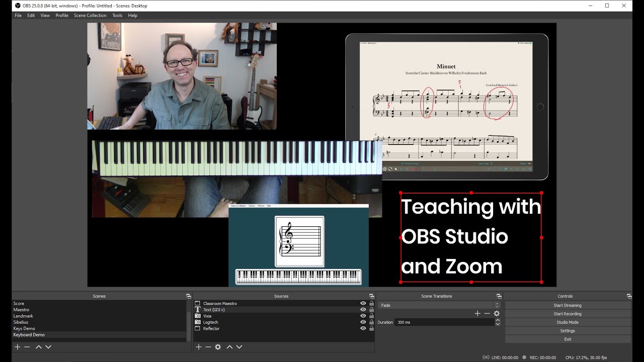Click the Exit button
Viewport: 644px width, 362px height.
568,339
